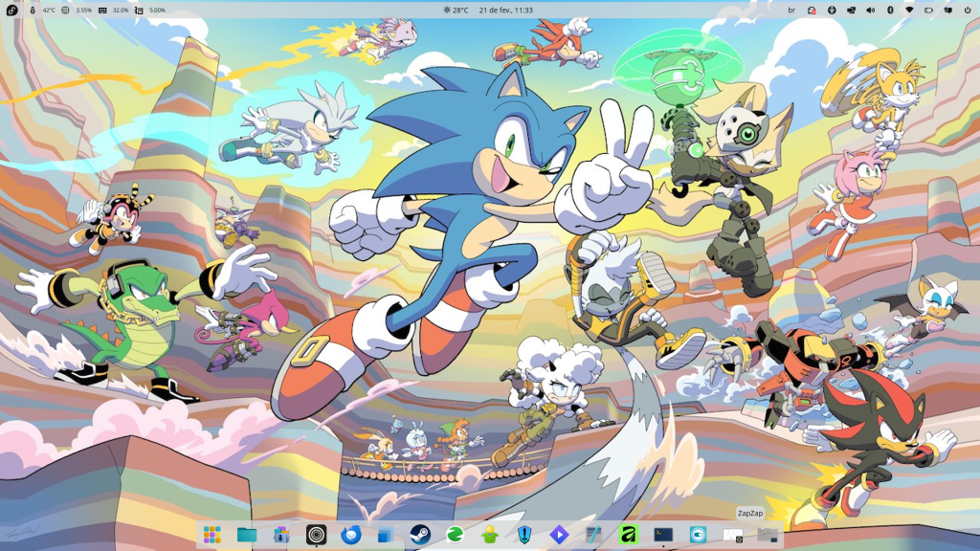Open the Wi-Fi network indicator
Viewport: 980px width, 551px height.
[x=909, y=10]
